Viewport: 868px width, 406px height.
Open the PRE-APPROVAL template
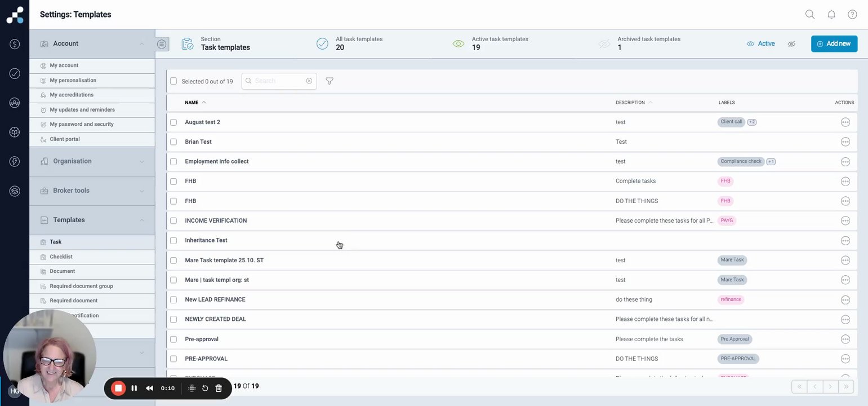coord(206,359)
